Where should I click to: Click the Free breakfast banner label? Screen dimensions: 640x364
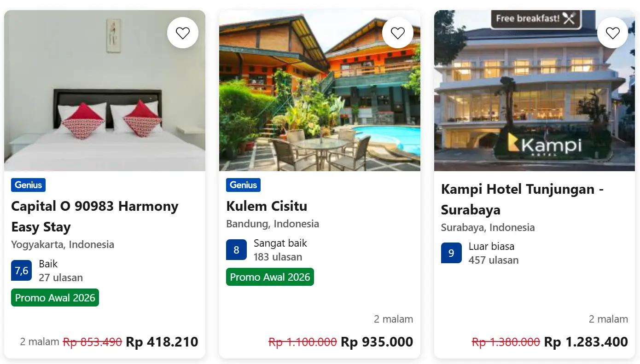[x=535, y=19]
